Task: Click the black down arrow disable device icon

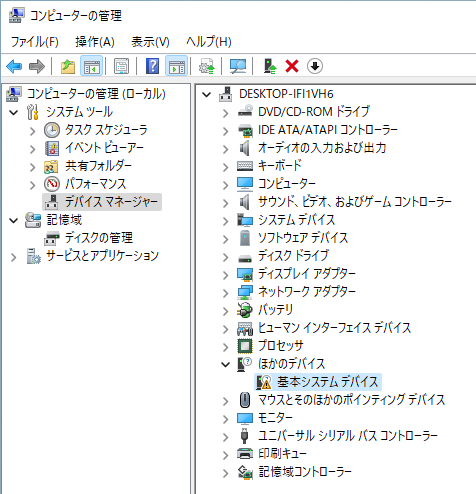Action: tap(315, 66)
